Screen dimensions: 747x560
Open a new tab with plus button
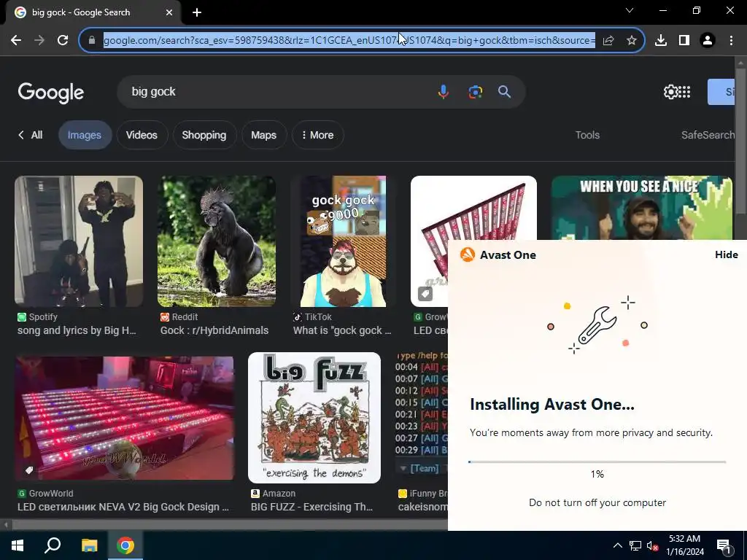197,12
